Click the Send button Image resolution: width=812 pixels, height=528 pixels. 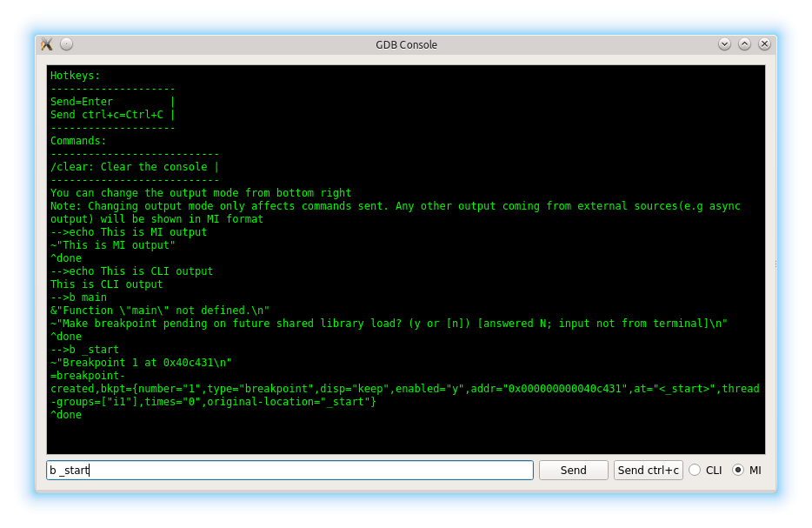pos(573,470)
